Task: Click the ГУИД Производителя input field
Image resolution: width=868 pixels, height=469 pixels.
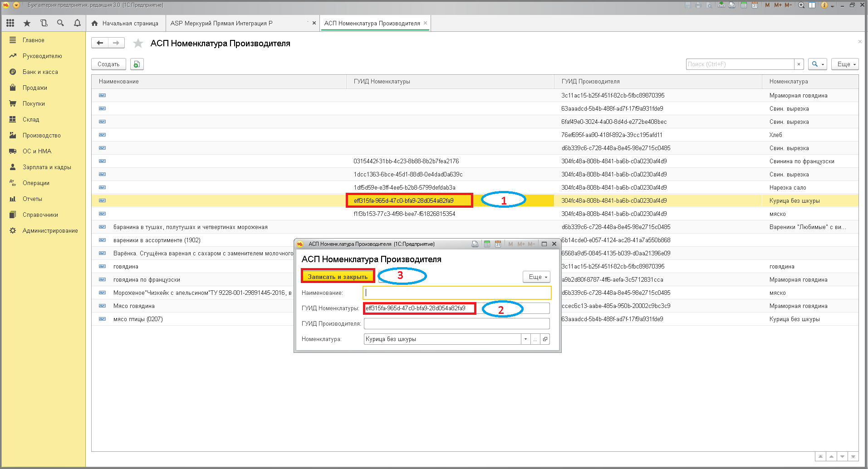Action: (x=456, y=323)
